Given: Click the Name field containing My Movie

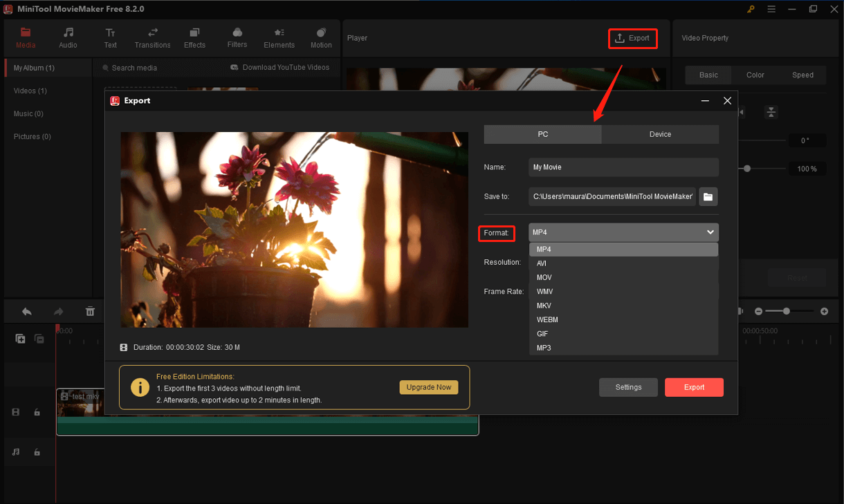Looking at the screenshot, I should click(623, 167).
